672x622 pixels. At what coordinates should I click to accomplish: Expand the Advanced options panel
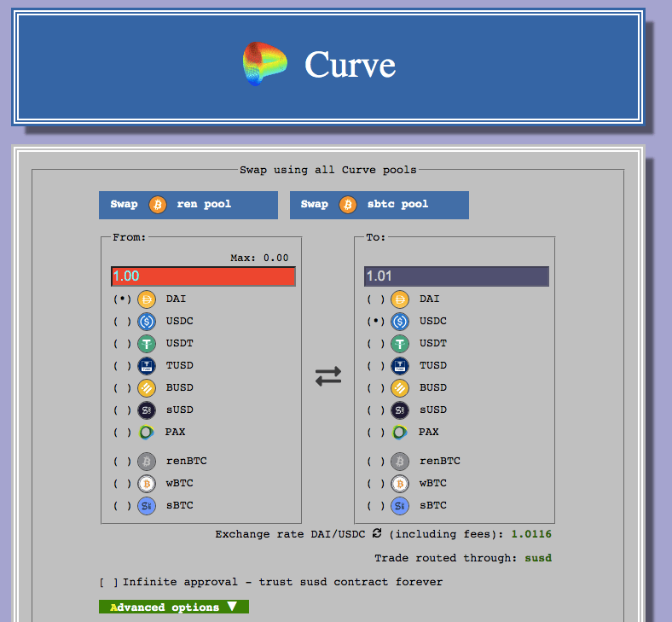(x=174, y=607)
